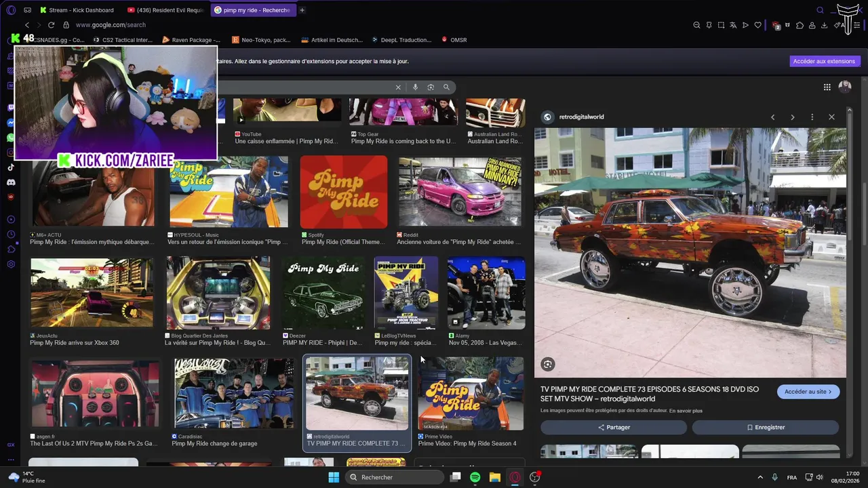868x488 pixels.
Task: Open the sidebar player icon
Action: tap(11, 219)
